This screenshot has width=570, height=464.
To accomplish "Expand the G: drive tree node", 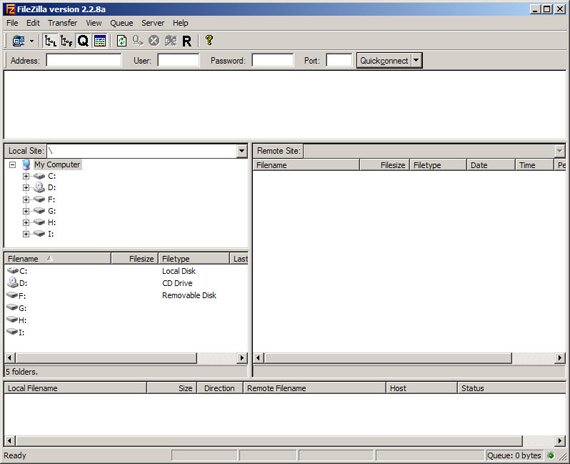I will click(26, 211).
